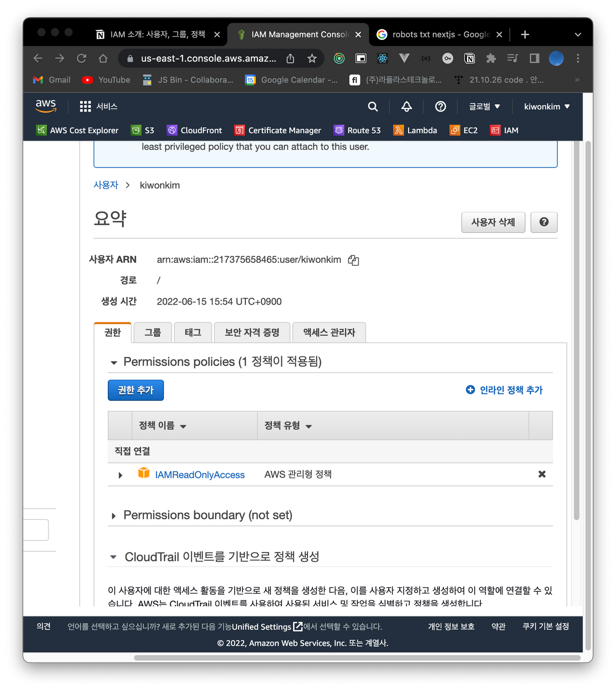Click the 의견 feedback link
Image resolution: width=616 pixels, height=691 pixels.
[44, 627]
